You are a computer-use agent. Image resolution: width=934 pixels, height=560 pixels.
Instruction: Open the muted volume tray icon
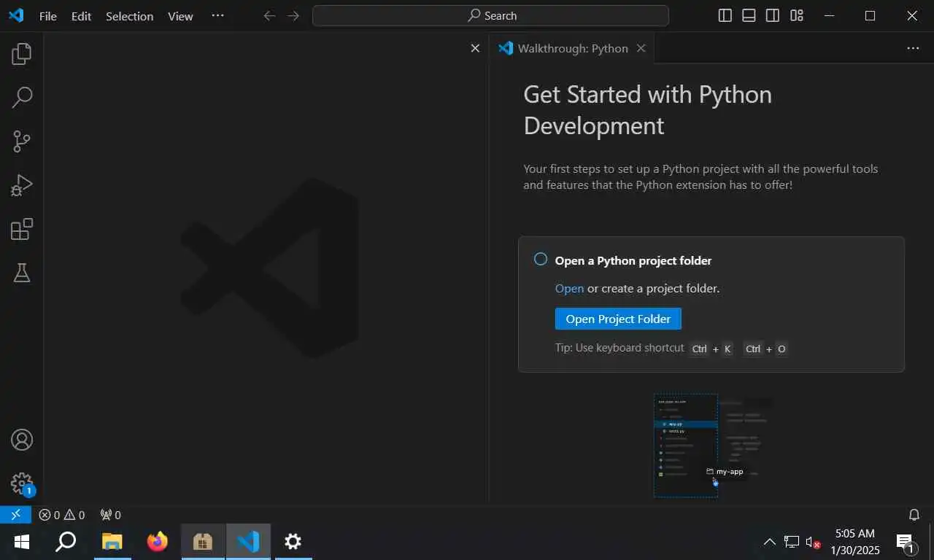pos(813,542)
